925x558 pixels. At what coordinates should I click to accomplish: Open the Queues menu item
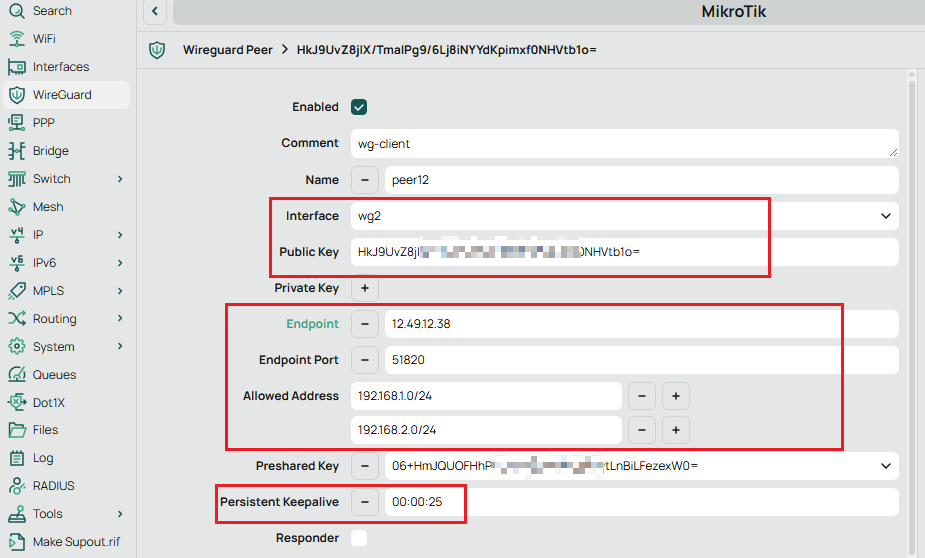point(66,375)
